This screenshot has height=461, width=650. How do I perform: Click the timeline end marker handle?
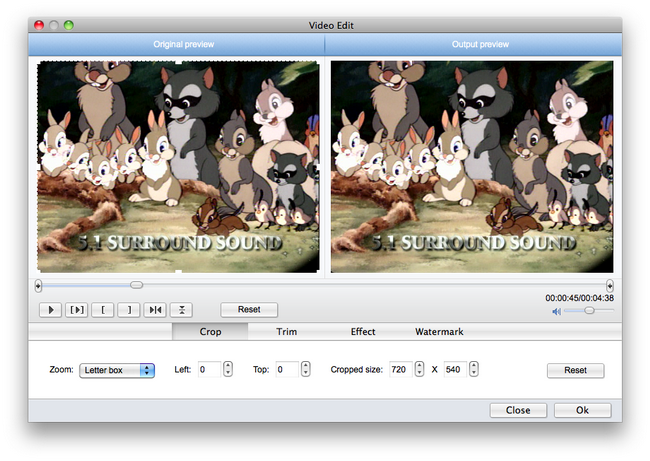pyautogui.click(x=609, y=286)
